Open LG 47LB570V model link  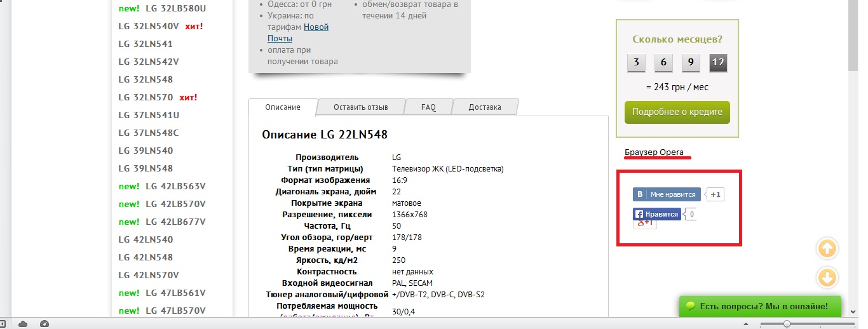pyautogui.click(x=176, y=311)
